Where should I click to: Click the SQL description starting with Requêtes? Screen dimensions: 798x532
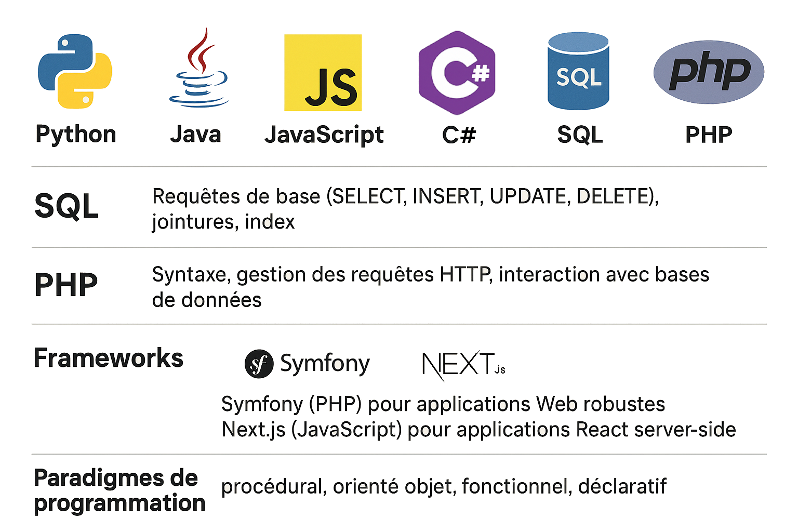click(405, 209)
